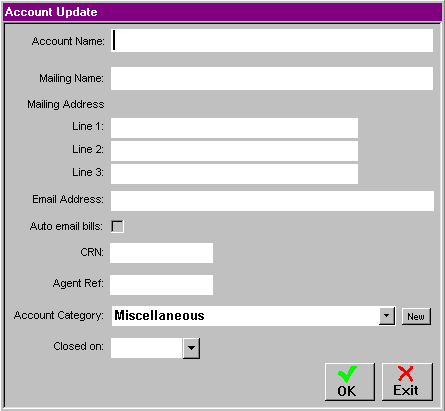Select the address Line 1 field
445x411 pixels.
coord(234,128)
